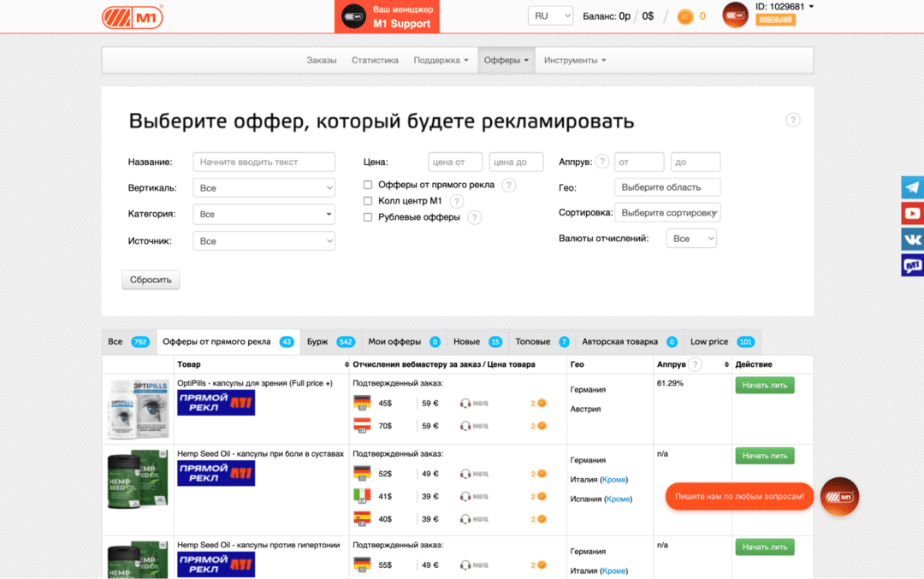Open the user avatar profile picture
This screenshot has height=579, width=924.
[x=735, y=15]
